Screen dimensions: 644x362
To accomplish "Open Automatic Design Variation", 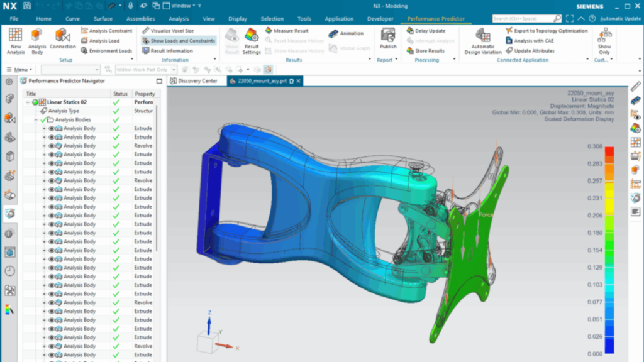I will (482, 41).
